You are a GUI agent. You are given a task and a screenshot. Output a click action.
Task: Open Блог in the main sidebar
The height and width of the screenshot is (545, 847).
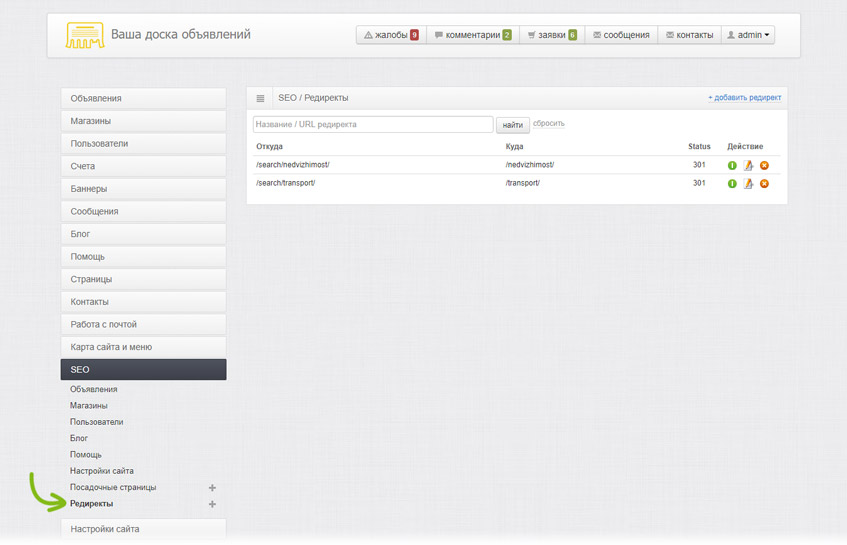(x=143, y=234)
